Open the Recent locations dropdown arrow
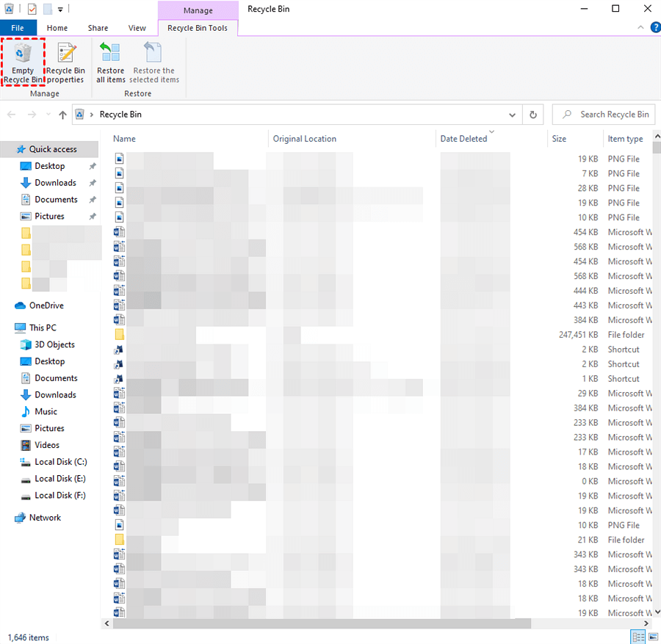Image resolution: width=661 pixels, height=644 pixels. coord(48,115)
